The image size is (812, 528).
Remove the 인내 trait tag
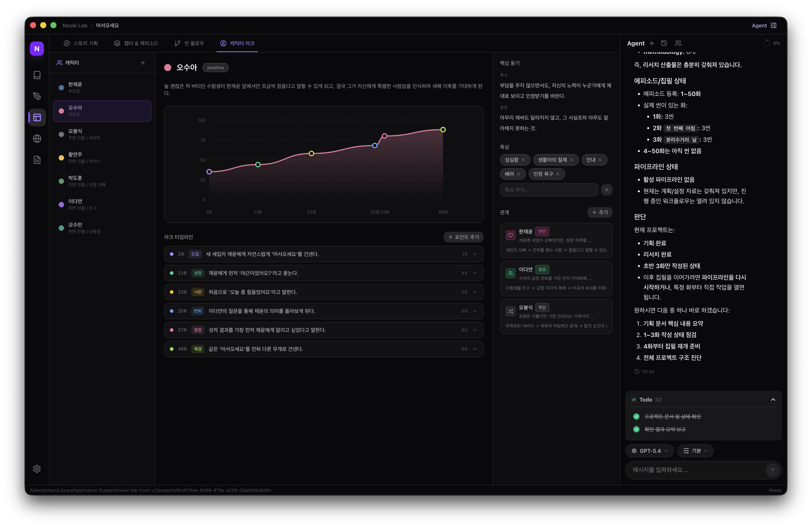(600, 160)
